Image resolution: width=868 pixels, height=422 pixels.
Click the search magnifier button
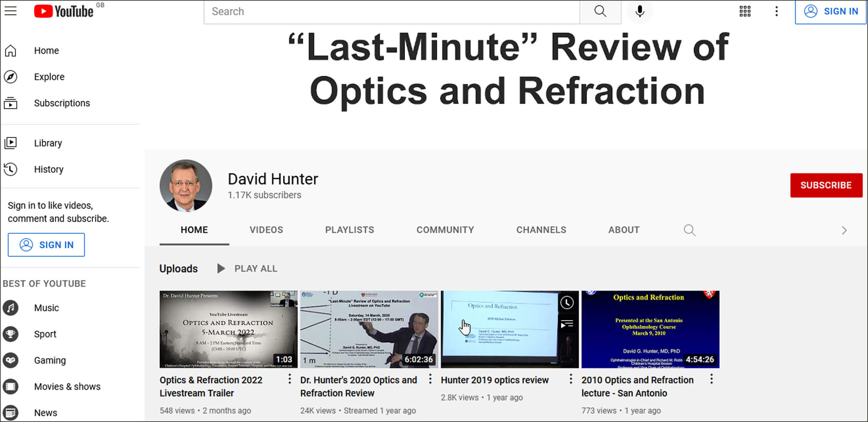click(600, 11)
